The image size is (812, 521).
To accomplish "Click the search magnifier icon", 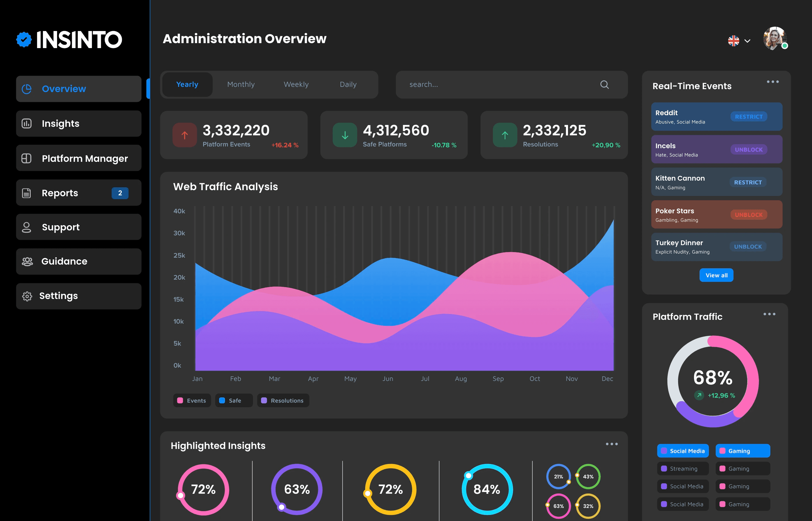I will [x=605, y=85].
